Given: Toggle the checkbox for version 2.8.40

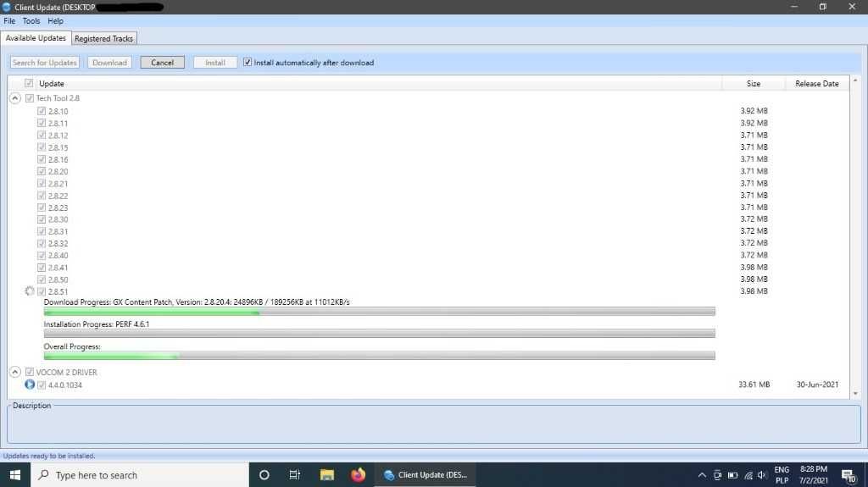Looking at the screenshot, I should point(42,255).
